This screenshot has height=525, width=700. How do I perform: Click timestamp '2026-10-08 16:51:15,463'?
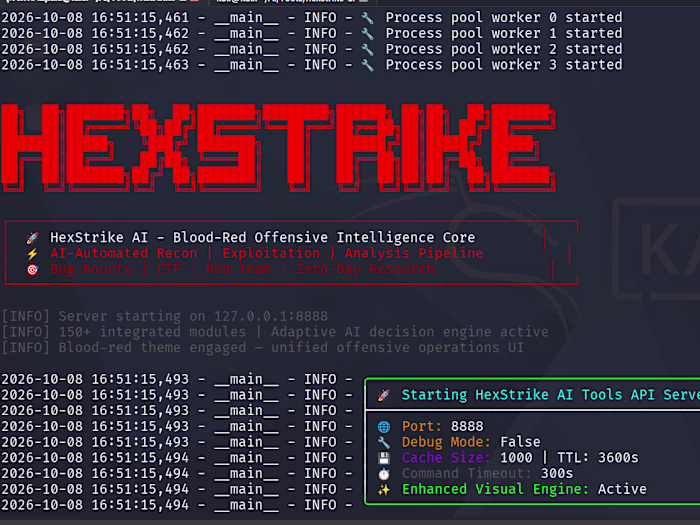[x=95, y=65]
